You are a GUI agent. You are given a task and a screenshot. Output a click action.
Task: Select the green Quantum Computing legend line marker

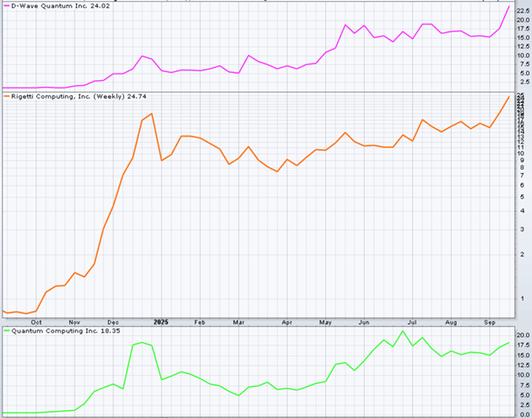[7, 331]
